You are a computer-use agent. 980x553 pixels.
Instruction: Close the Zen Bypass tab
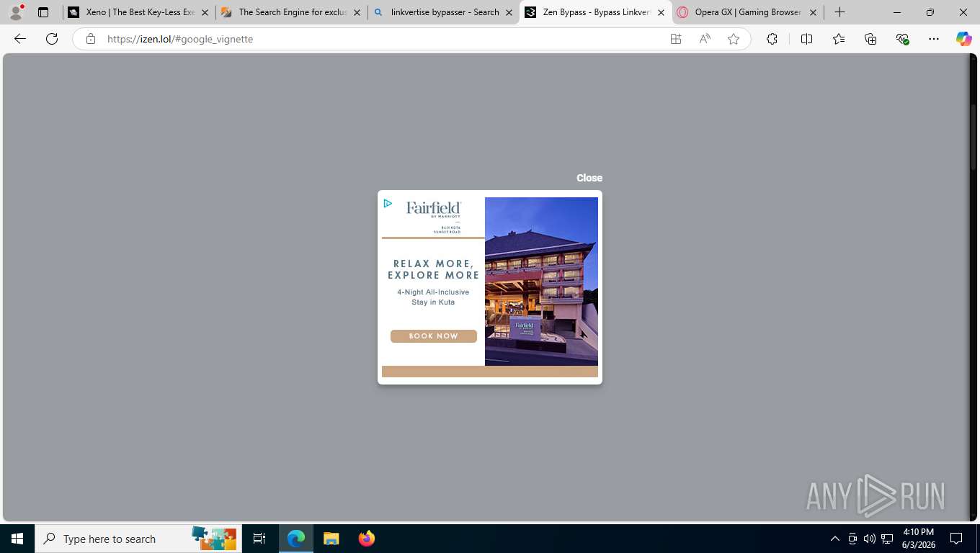coord(661,12)
